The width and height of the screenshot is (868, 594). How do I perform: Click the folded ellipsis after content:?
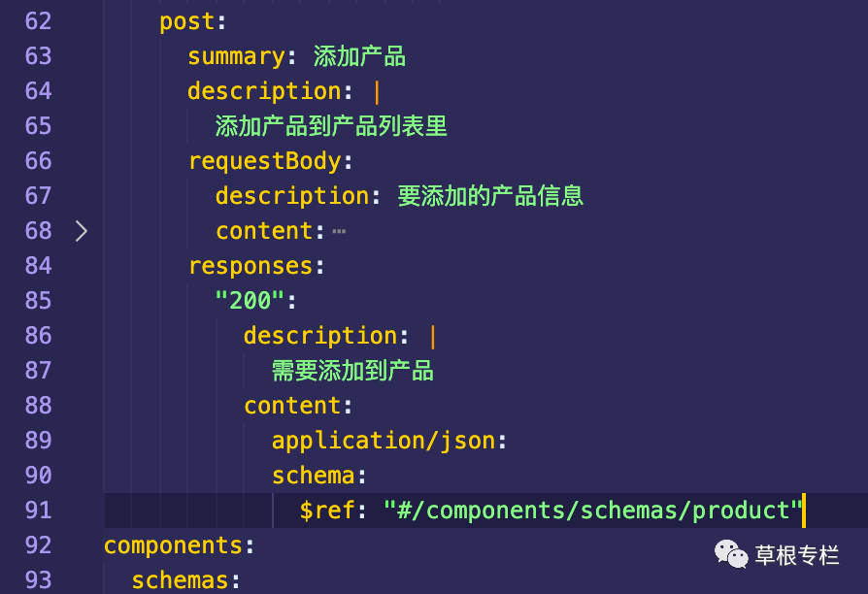[339, 232]
